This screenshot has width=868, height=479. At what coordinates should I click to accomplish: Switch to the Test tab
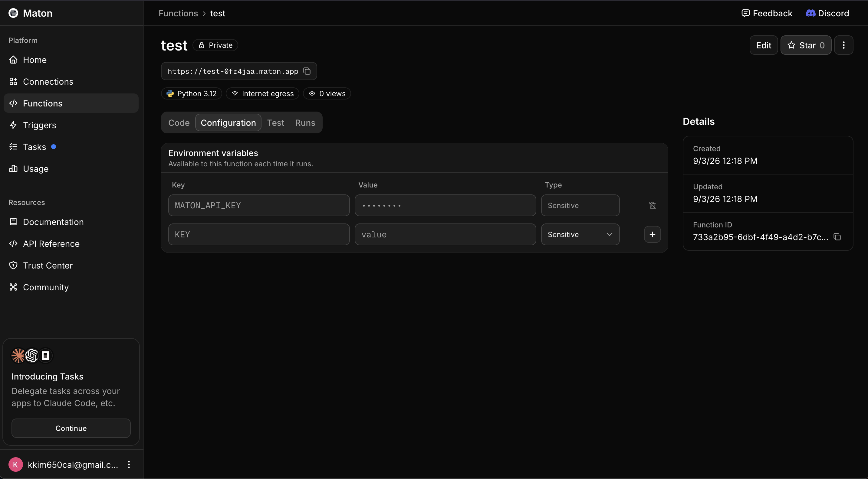click(276, 122)
